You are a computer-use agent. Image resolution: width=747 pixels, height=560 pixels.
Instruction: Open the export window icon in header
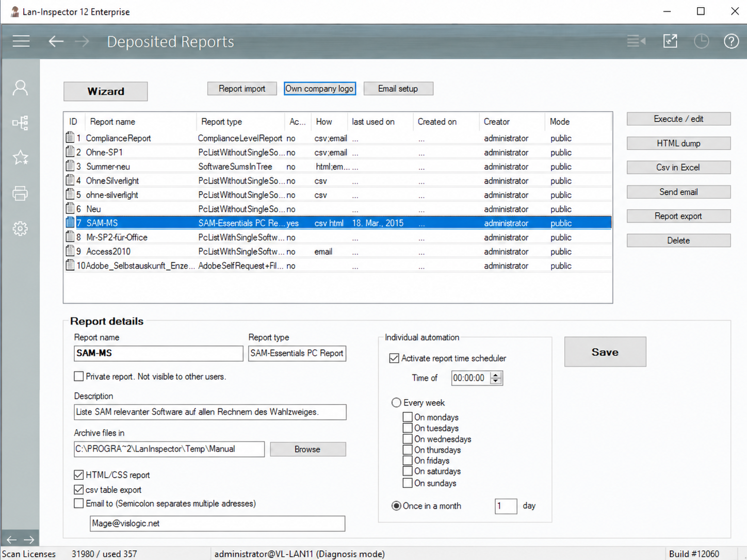point(670,41)
